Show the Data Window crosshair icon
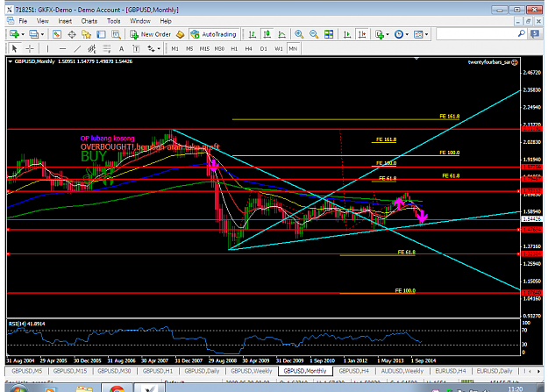The image size is (548, 392). [x=72, y=34]
